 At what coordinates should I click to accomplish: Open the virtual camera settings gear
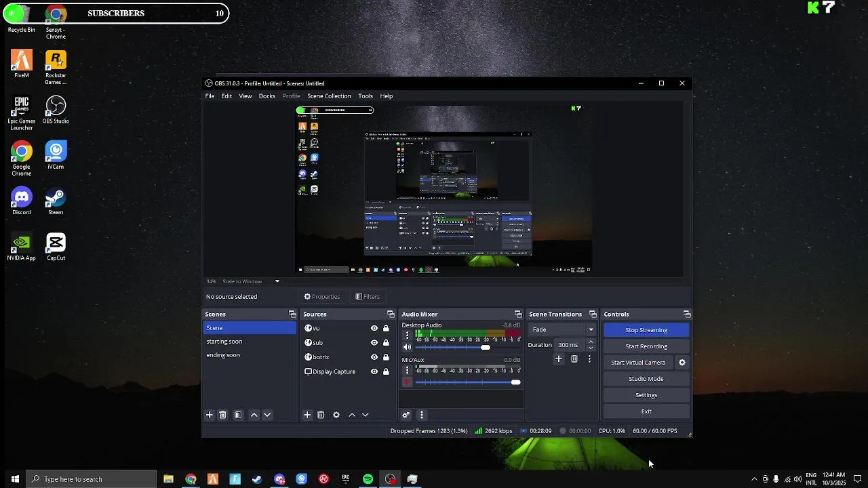(682, 363)
